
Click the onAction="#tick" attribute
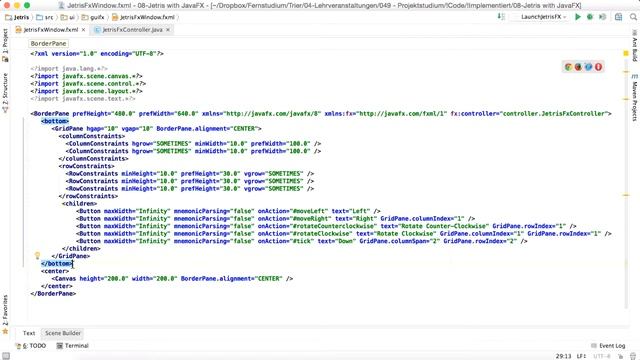286,241
